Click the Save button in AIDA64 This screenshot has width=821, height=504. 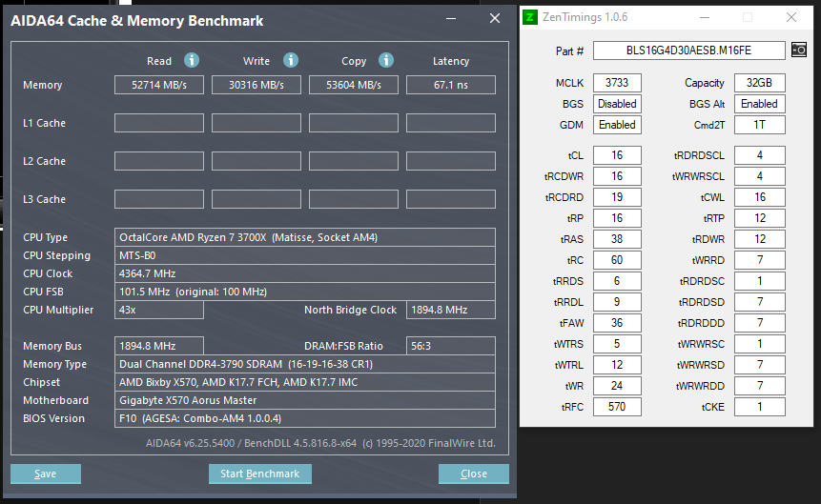coord(46,474)
